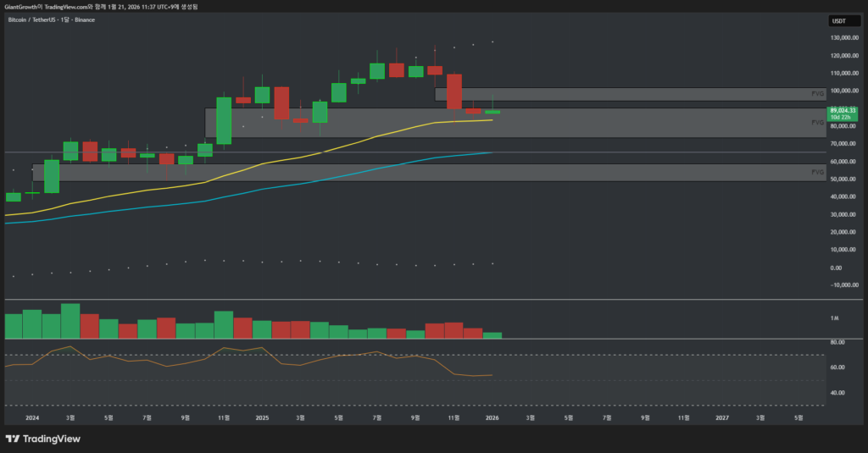Click the 2026 label on time axis

point(492,417)
